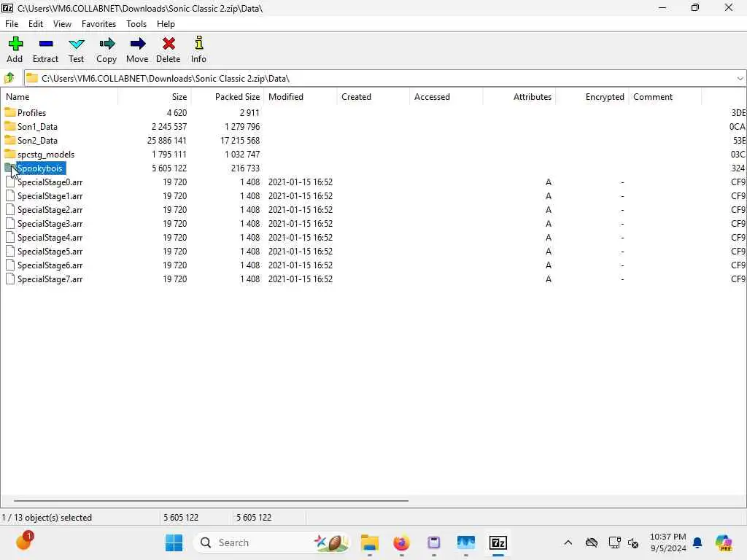Go up one folder level icon
The image size is (747, 560).
[9, 78]
